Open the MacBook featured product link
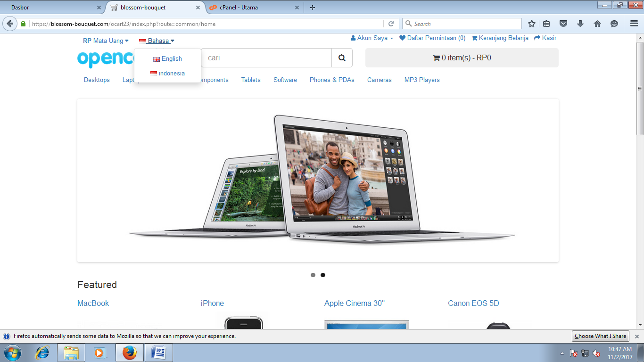 tap(93, 304)
